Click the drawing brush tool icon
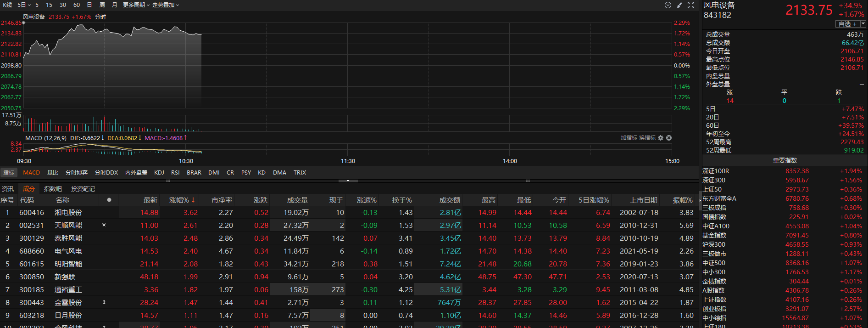 click(x=679, y=5)
